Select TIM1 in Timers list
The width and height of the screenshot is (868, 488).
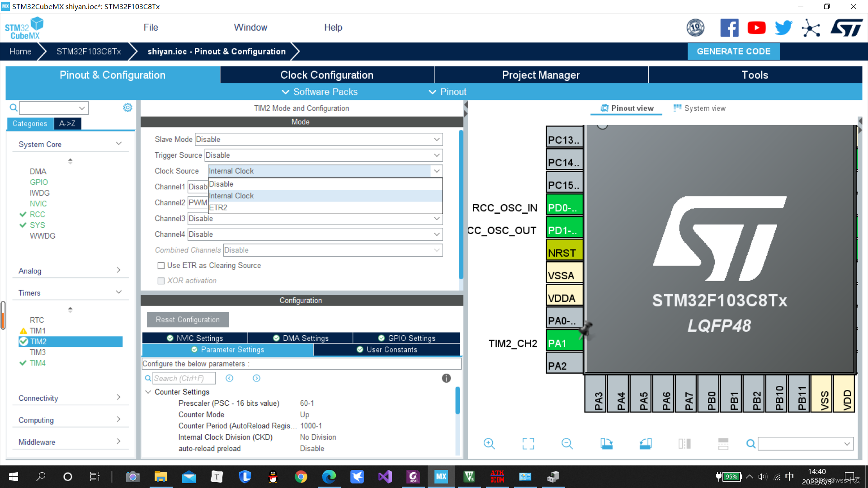tap(38, 331)
